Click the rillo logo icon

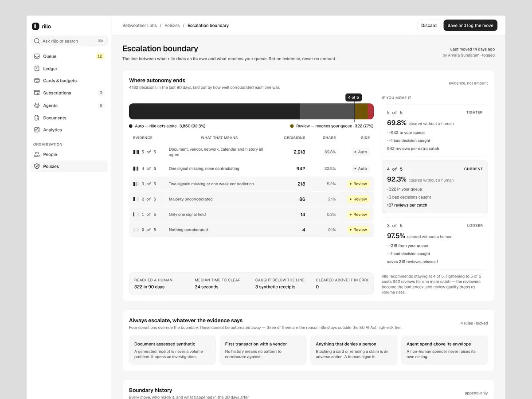[x=35, y=26]
